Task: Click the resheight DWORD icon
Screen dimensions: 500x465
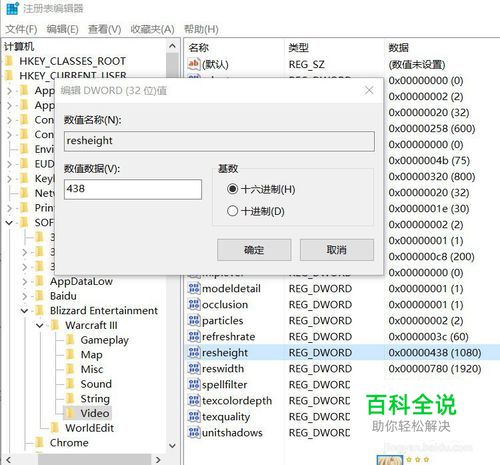Action: click(194, 352)
